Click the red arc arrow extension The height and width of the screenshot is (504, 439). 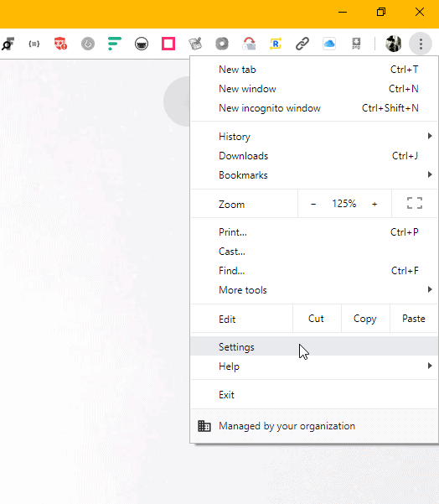click(x=249, y=44)
